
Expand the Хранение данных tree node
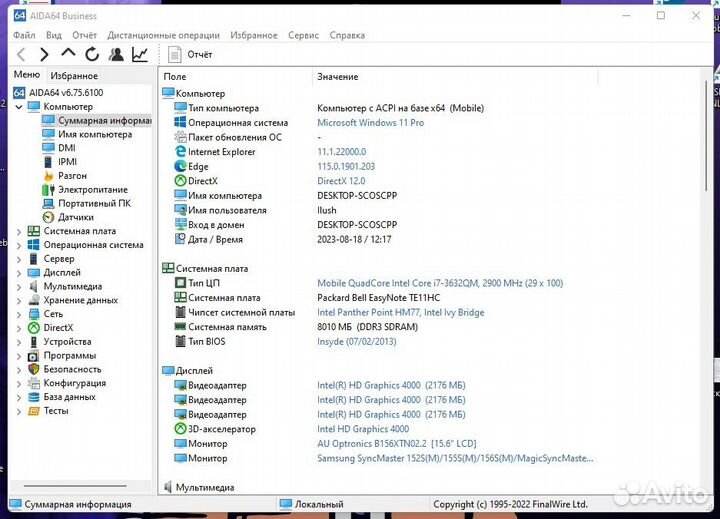click(19, 301)
